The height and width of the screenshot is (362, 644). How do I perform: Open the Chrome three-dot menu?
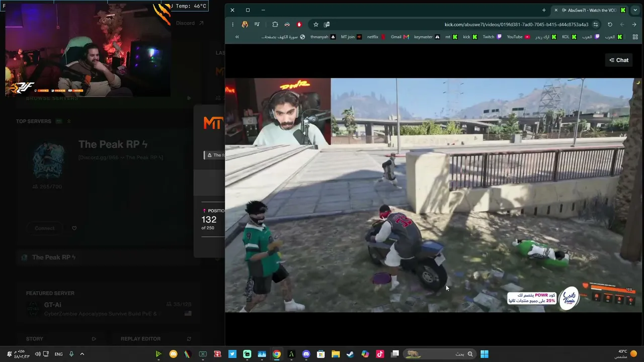tap(232, 24)
